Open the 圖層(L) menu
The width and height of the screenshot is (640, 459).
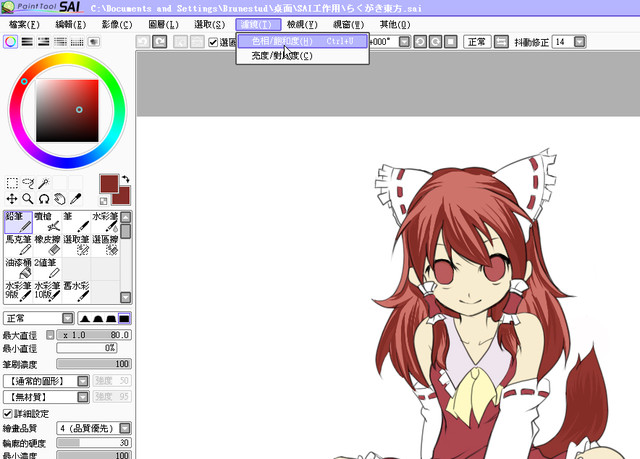[163, 24]
